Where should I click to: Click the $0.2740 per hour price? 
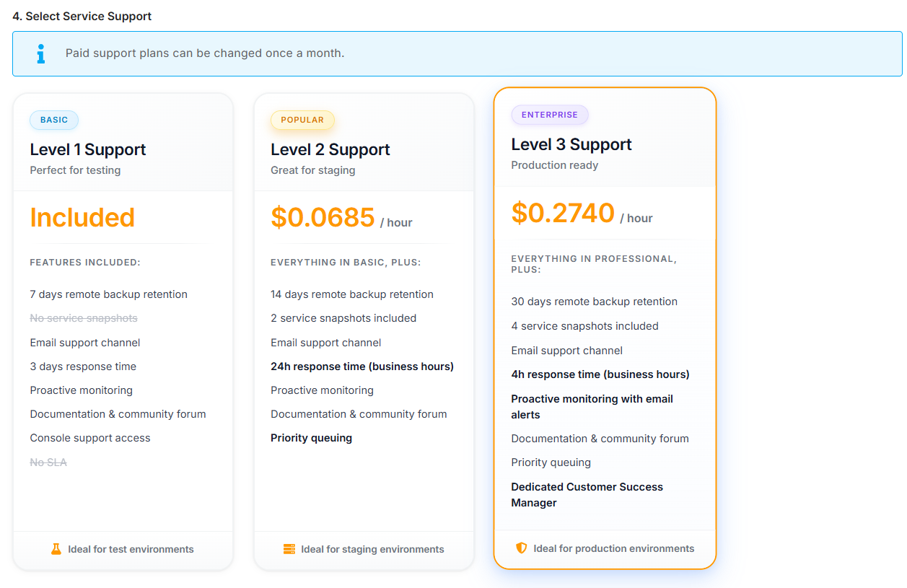(563, 213)
